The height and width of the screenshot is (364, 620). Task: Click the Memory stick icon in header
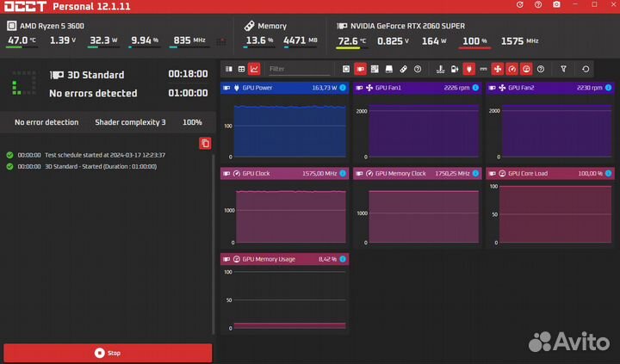[249, 26]
